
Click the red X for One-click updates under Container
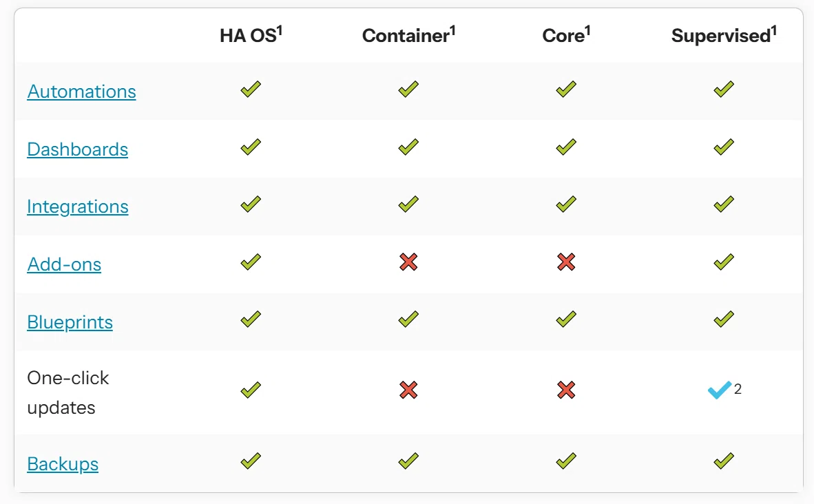coord(408,390)
